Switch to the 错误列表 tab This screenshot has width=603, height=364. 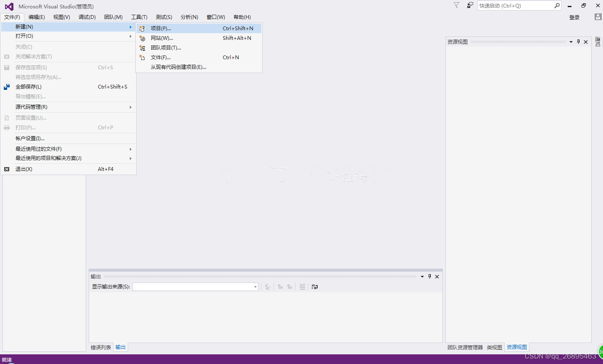[x=101, y=348]
